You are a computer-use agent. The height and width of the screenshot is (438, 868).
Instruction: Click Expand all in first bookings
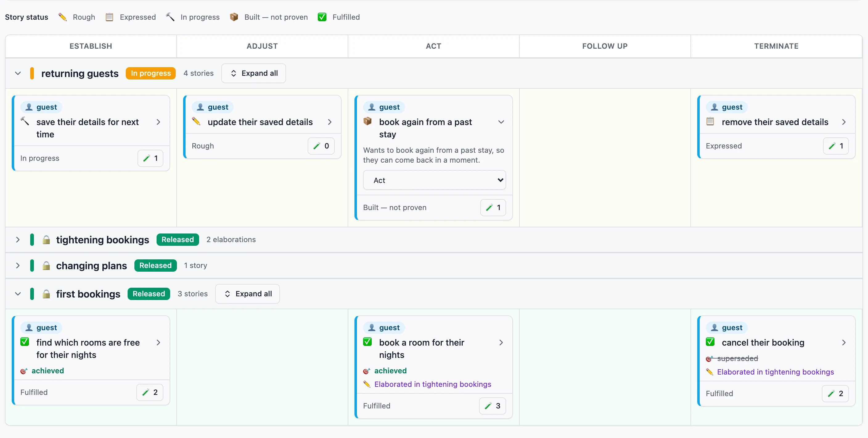point(248,294)
